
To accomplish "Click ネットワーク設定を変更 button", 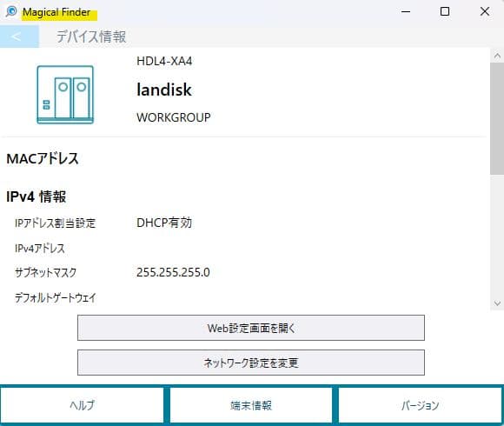I will pyautogui.click(x=251, y=363).
